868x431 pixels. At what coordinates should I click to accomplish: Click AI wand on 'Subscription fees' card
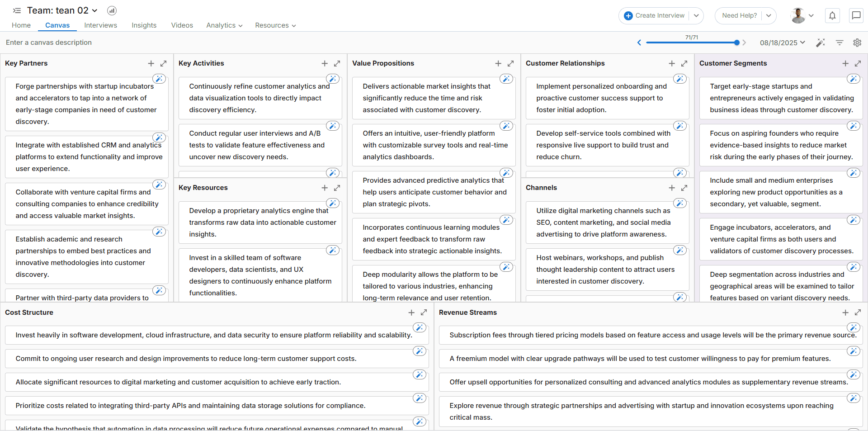pyautogui.click(x=854, y=327)
